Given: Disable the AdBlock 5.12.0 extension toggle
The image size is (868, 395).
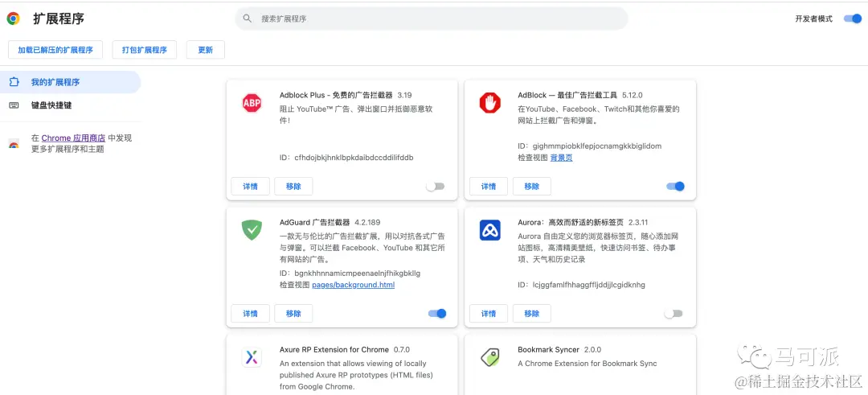Looking at the screenshot, I should pyautogui.click(x=675, y=186).
